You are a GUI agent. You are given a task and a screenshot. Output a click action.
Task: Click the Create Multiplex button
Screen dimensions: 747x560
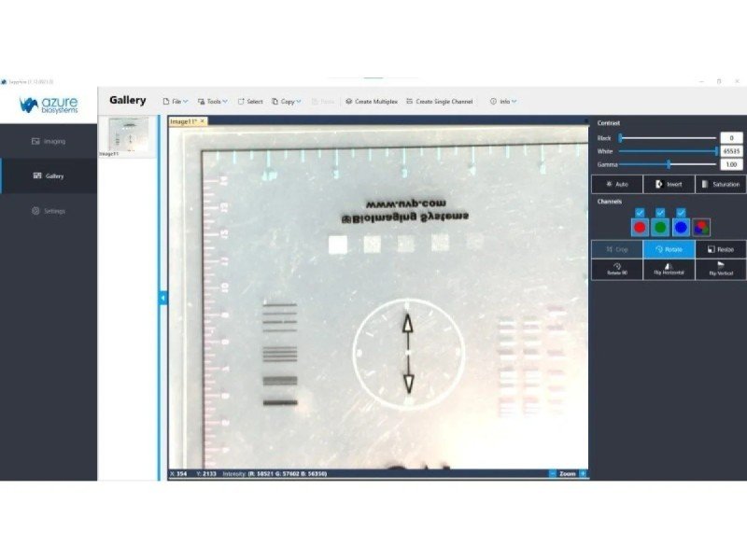pyautogui.click(x=373, y=101)
